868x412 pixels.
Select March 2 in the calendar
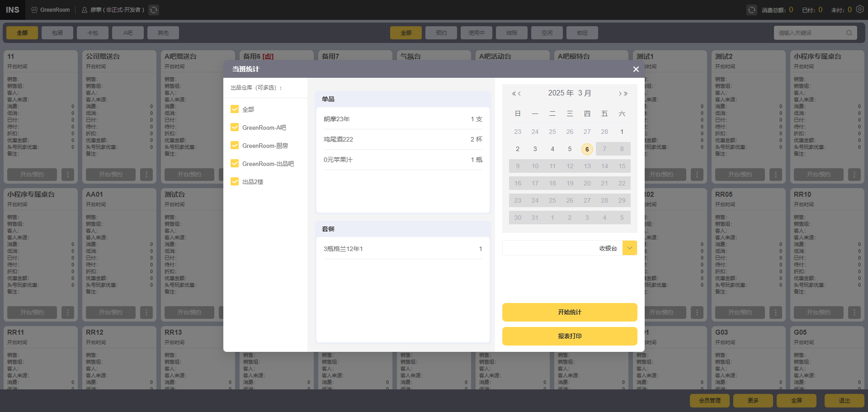(518, 149)
